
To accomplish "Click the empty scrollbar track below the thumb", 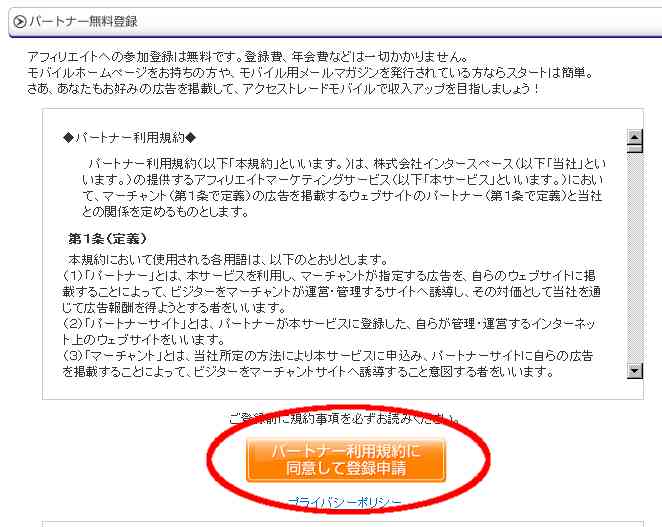I will point(635,258).
